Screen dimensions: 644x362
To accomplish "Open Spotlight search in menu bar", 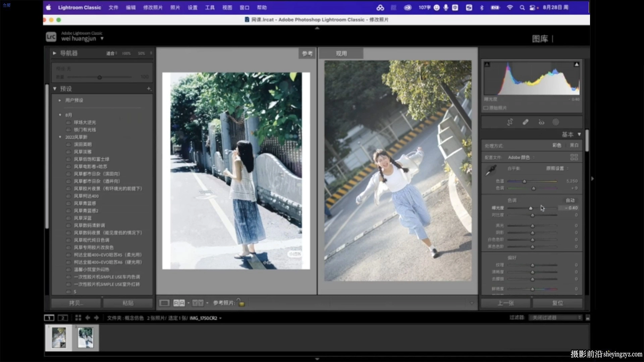I will click(522, 7).
